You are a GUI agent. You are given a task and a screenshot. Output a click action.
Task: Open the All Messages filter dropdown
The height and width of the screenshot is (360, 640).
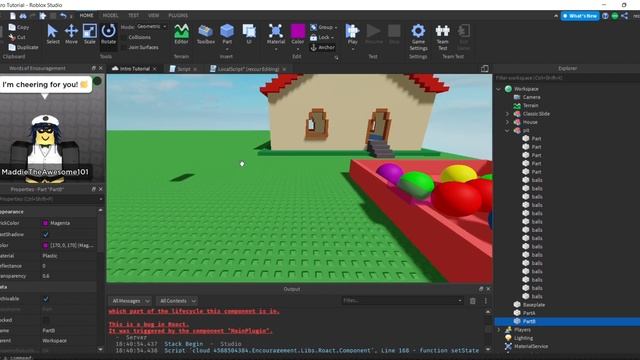pos(130,301)
